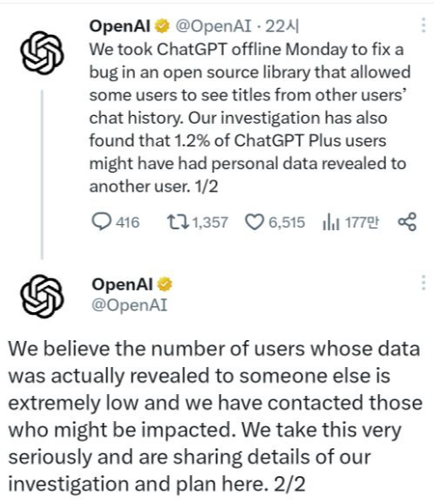Like the tweet using the heart icon

point(254,222)
